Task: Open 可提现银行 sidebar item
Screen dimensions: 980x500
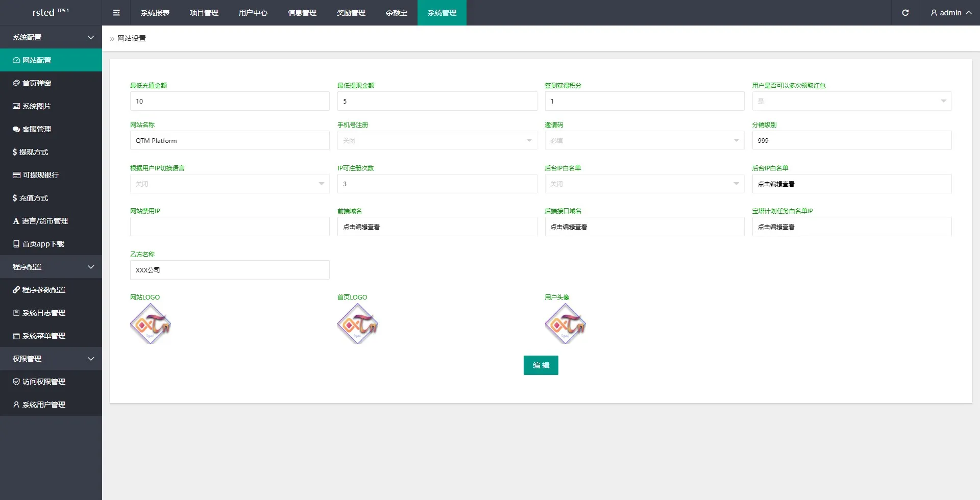Action: click(x=40, y=175)
